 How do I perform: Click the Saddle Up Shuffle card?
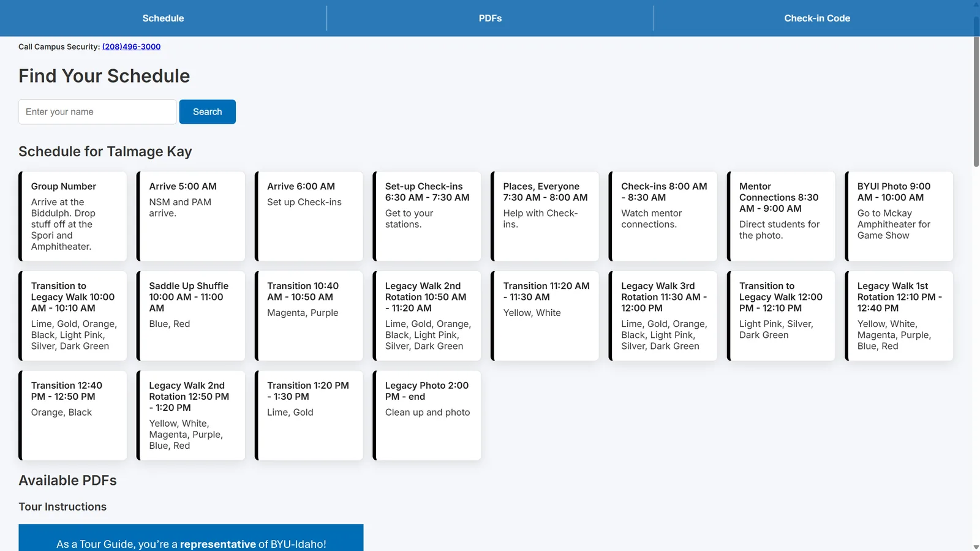pyautogui.click(x=190, y=315)
